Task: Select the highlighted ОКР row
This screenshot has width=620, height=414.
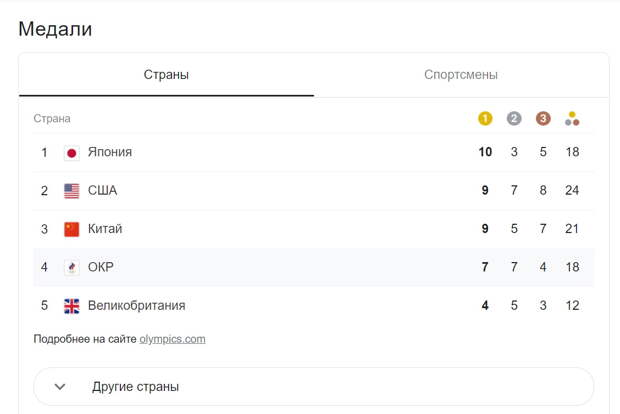Action: pos(314,267)
